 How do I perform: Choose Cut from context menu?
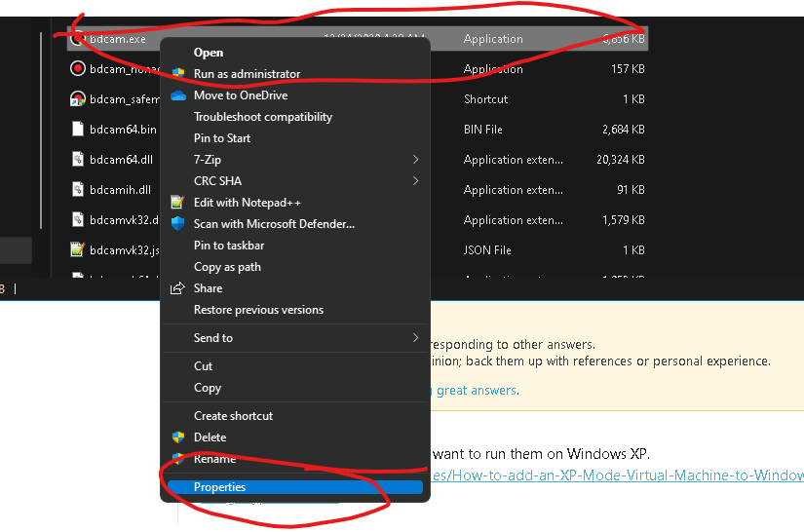[295, 366]
